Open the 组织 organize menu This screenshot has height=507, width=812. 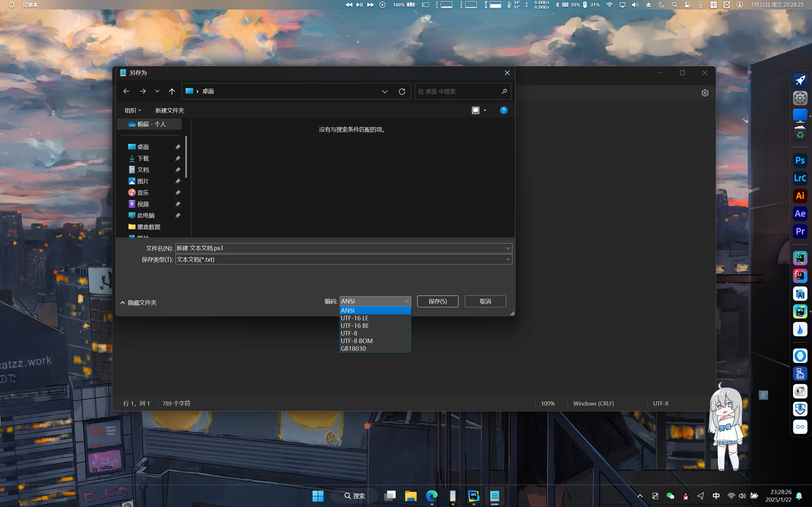(133, 110)
